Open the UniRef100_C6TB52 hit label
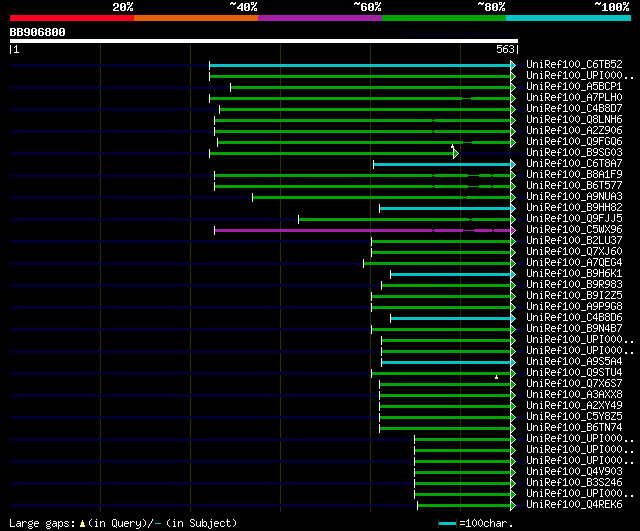The height and width of the screenshot is (531, 640). (574, 64)
